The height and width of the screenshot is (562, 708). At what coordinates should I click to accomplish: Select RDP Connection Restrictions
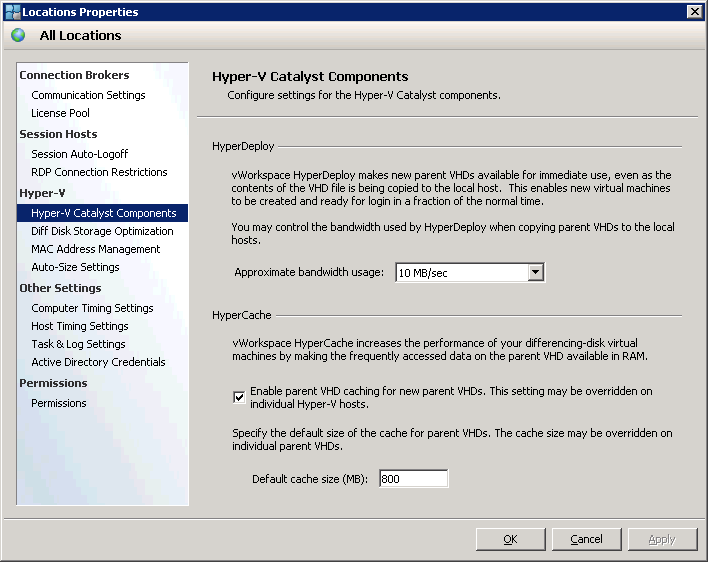click(99, 172)
